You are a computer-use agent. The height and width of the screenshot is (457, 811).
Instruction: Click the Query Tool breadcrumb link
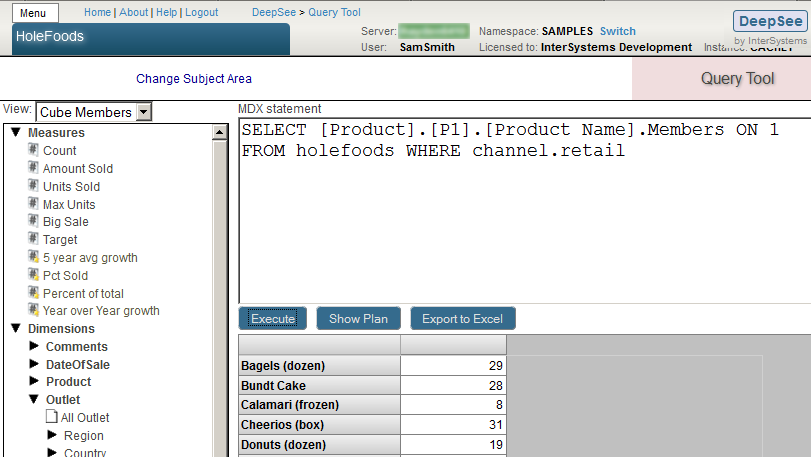tap(334, 12)
